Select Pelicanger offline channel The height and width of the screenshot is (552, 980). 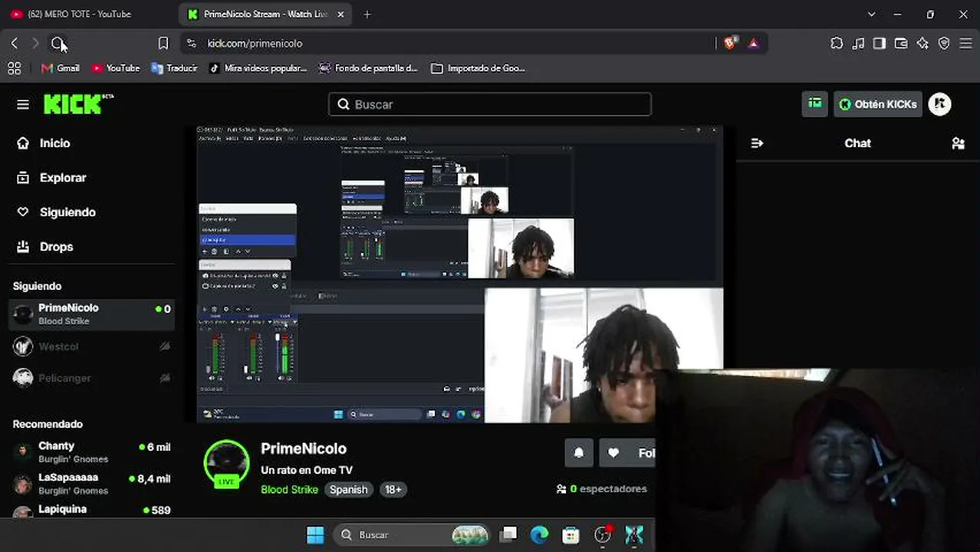pos(92,378)
